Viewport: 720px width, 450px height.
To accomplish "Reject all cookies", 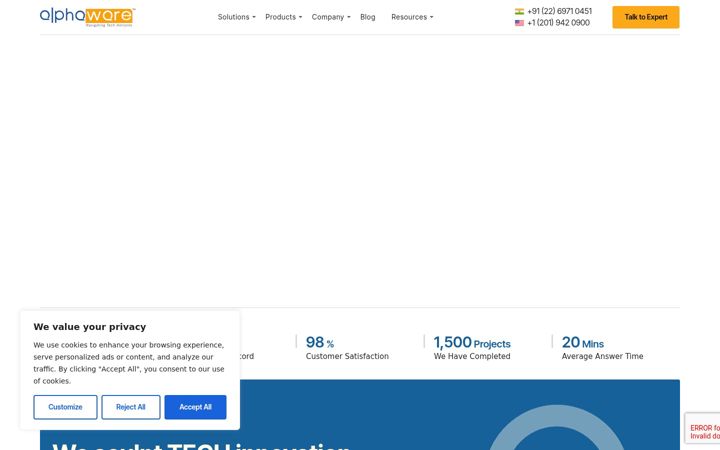I will click(131, 407).
